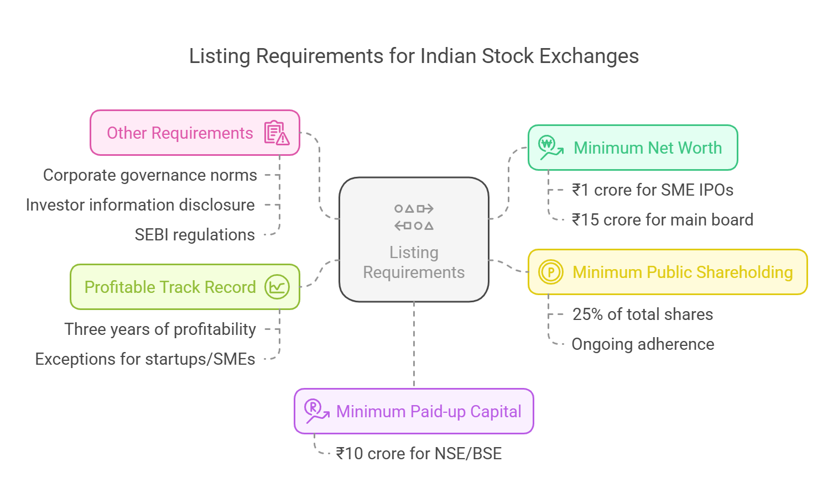Click the ₹10 crore for NSE/BSE item
The width and height of the screenshot is (828, 504).
point(419,454)
